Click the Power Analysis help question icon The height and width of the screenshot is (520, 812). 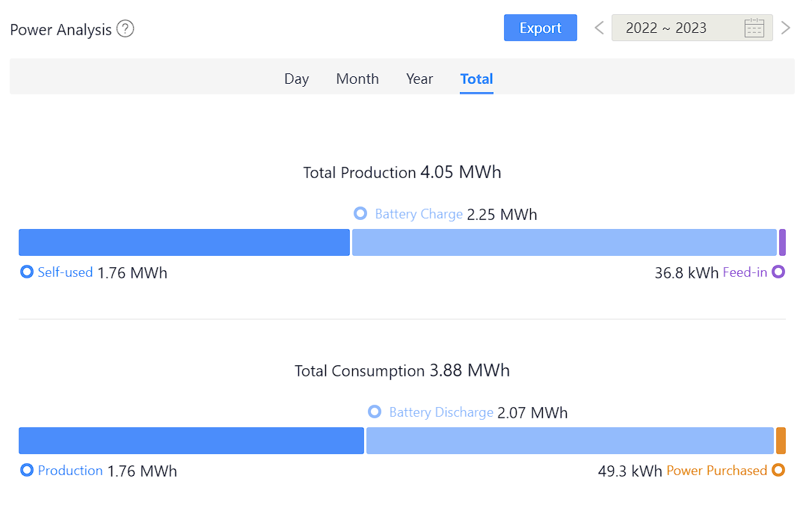point(126,28)
